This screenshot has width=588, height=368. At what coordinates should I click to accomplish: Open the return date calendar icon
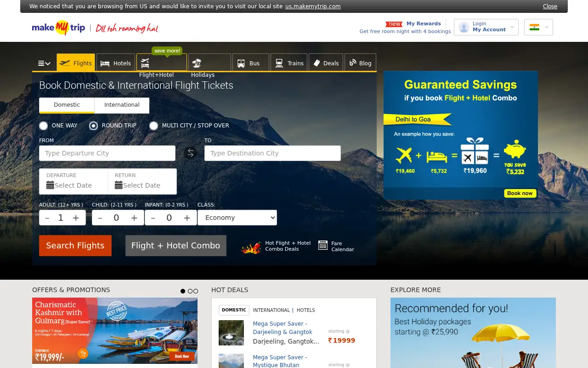click(119, 185)
